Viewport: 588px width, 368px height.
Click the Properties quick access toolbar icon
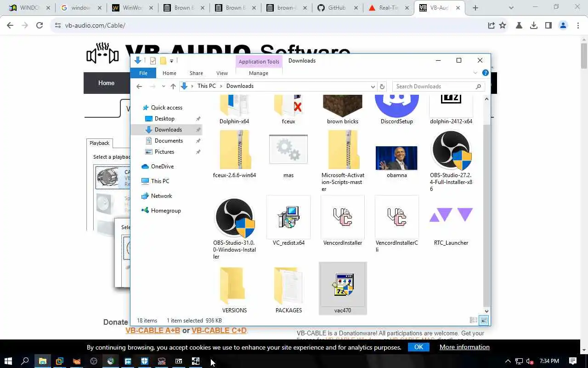click(x=153, y=61)
